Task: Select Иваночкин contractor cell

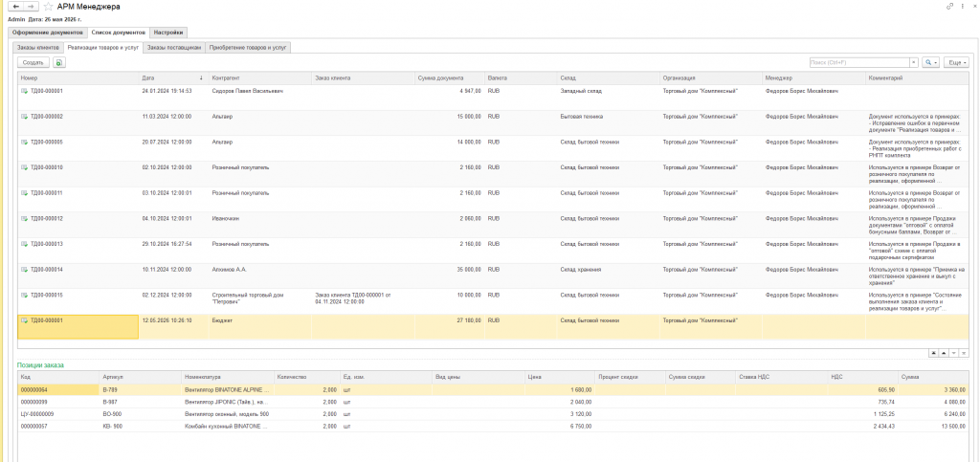Action: (260, 225)
